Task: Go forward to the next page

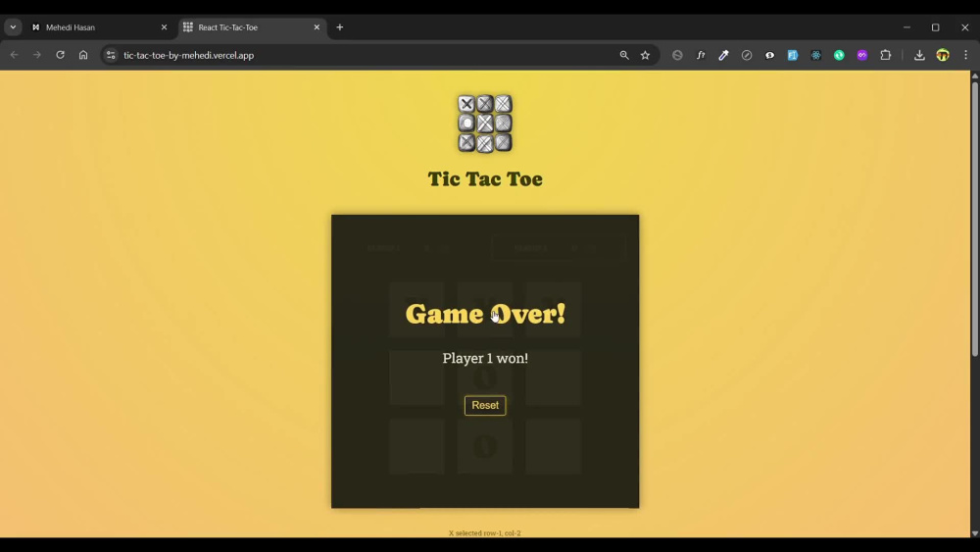Action: coord(37,55)
